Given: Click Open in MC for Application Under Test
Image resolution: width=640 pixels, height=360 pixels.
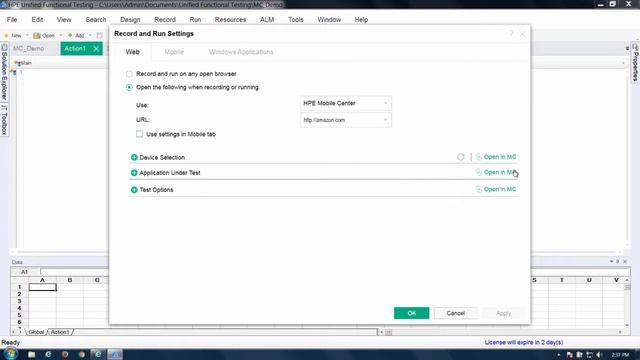Looking at the screenshot, I should click(x=496, y=172).
